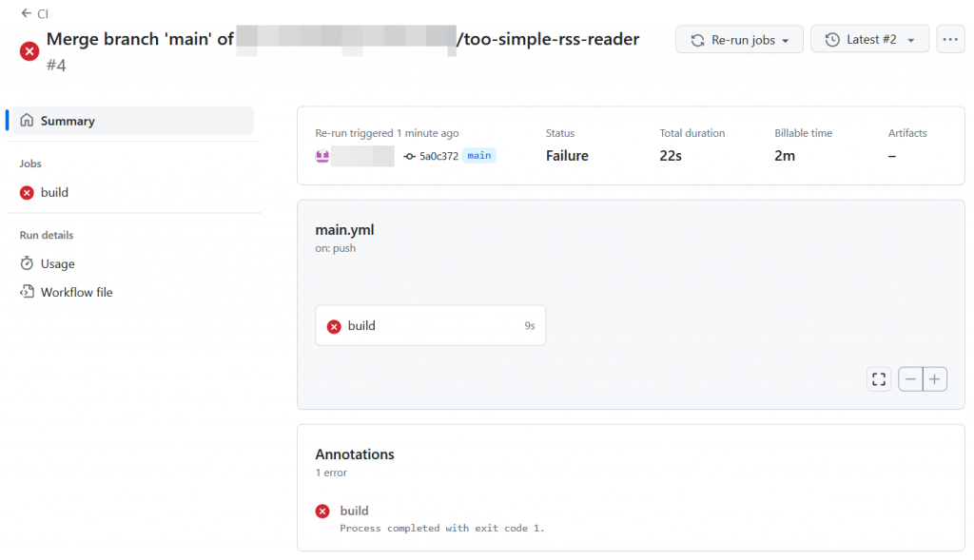Screen dimensions: 974x560
Task: Select Summary in the sidebar
Action: coord(68,121)
